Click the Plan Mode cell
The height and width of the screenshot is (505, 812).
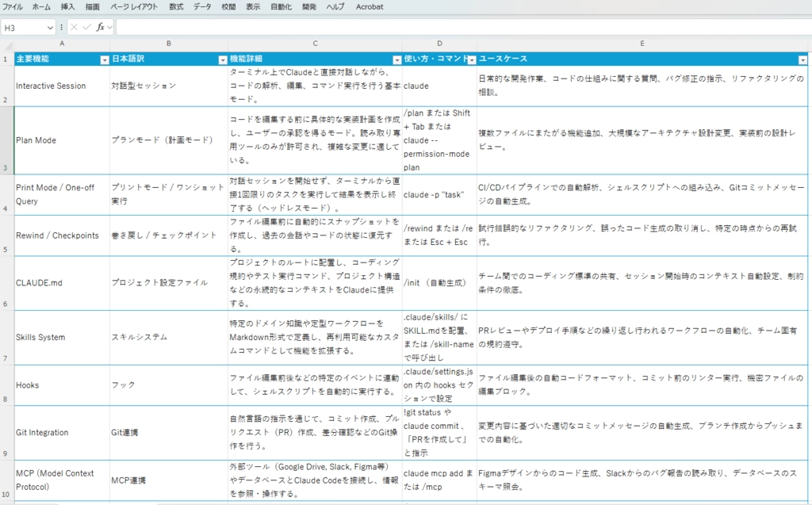pos(62,140)
